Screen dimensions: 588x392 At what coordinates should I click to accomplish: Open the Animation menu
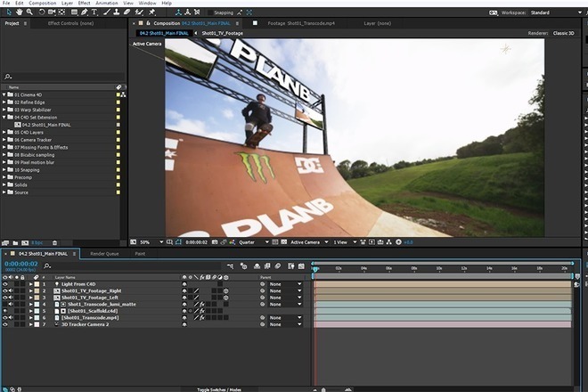107,3
